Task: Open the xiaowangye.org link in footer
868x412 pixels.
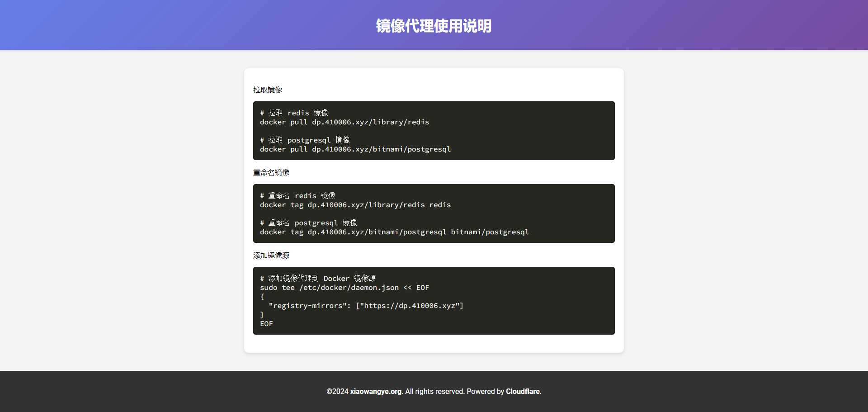Action: (x=376, y=391)
